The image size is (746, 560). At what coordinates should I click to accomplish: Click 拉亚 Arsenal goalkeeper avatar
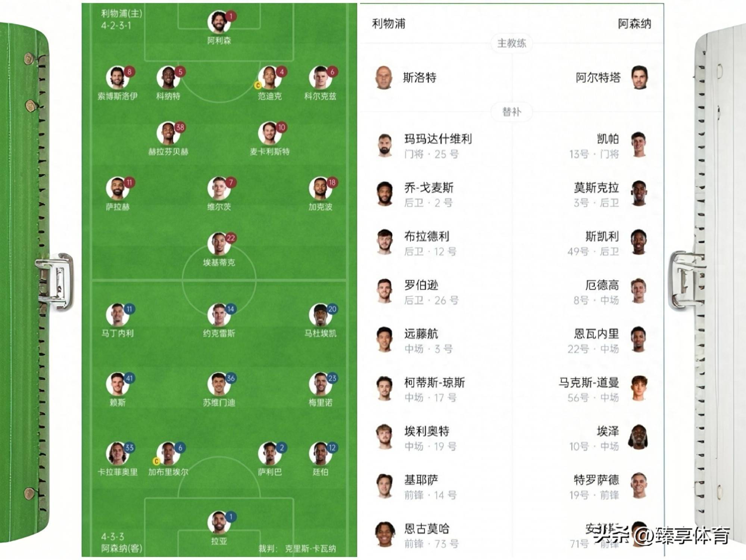click(x=218, y=522)
